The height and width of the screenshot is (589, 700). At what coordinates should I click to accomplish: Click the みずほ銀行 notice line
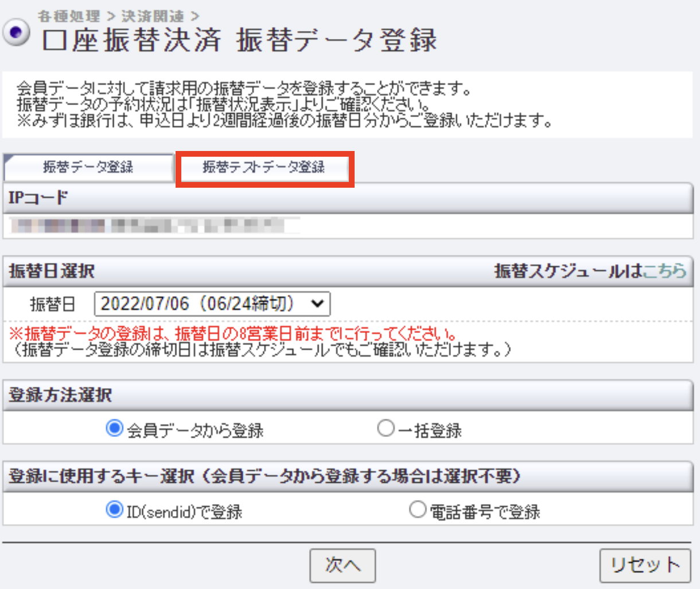tap(285, 121)
